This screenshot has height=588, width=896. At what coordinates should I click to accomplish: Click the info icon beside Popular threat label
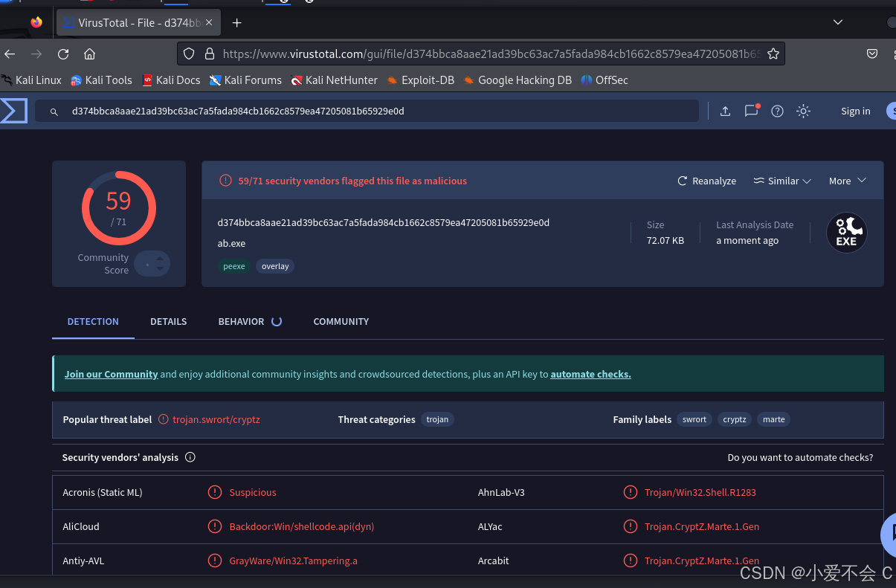[164, 419]
